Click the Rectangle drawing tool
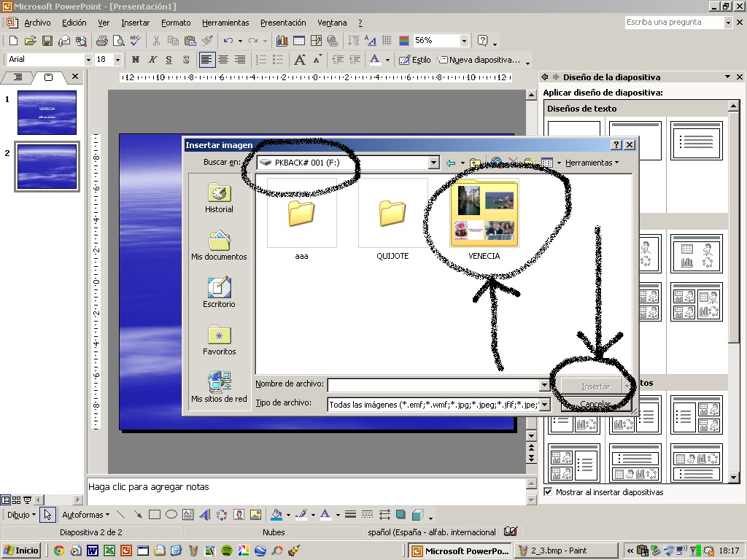 (155, 515)
